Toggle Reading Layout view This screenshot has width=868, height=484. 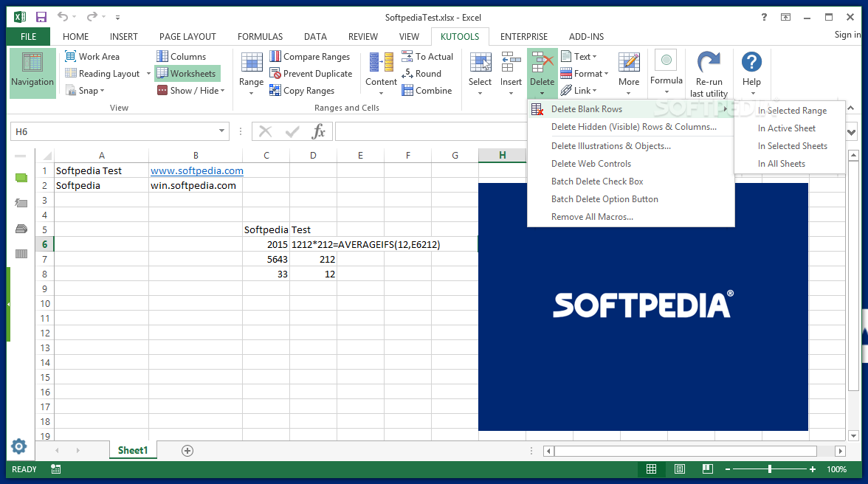tap(103, 74)
